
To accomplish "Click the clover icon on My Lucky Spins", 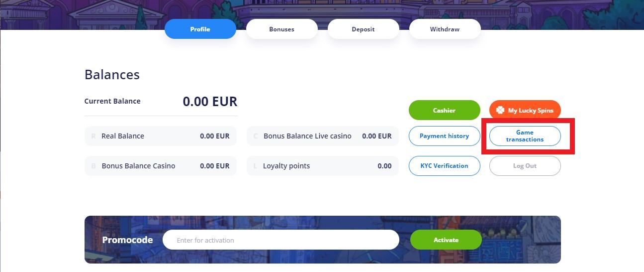I will (x=500, y=110).
